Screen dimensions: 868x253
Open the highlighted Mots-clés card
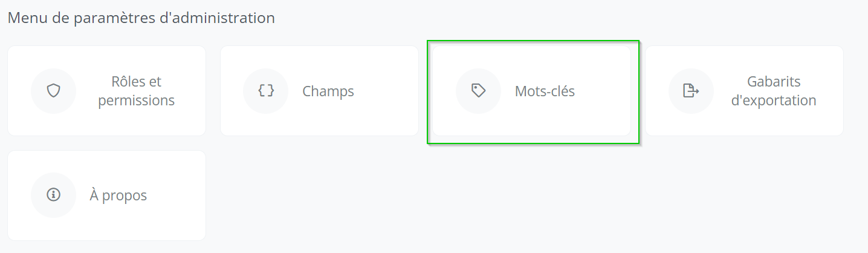[x=532, y=91]
